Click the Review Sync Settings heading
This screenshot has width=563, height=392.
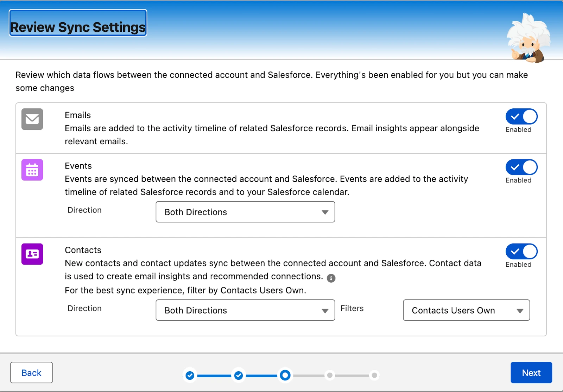78,27
